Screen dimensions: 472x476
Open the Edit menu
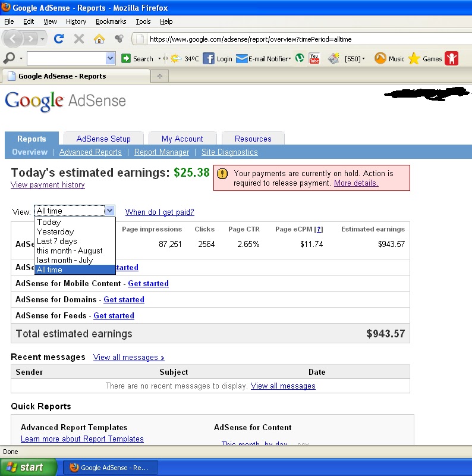[29, 21]
